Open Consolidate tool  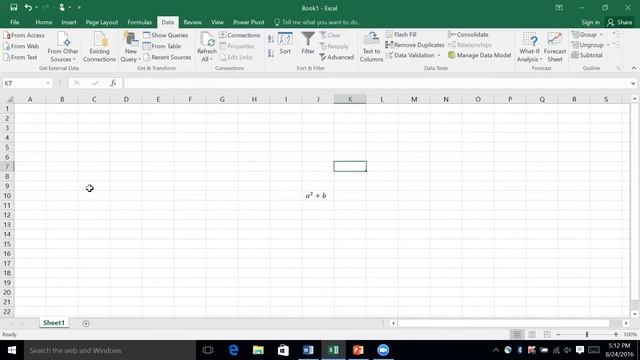pyautogui.click(x=468, y=35)
